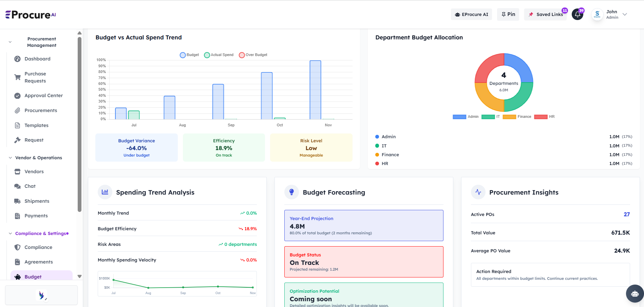Click the EProcure AI logo

tap(31, 15)
